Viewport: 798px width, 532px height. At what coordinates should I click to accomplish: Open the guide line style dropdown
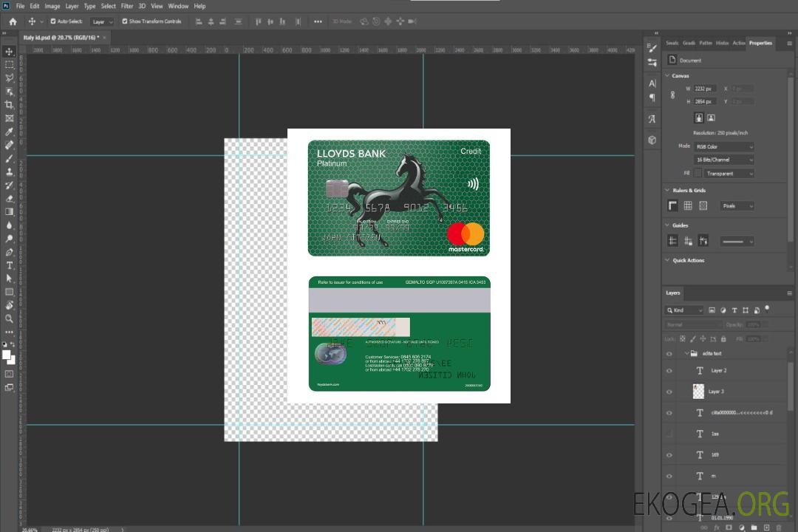tap(737, 242)
